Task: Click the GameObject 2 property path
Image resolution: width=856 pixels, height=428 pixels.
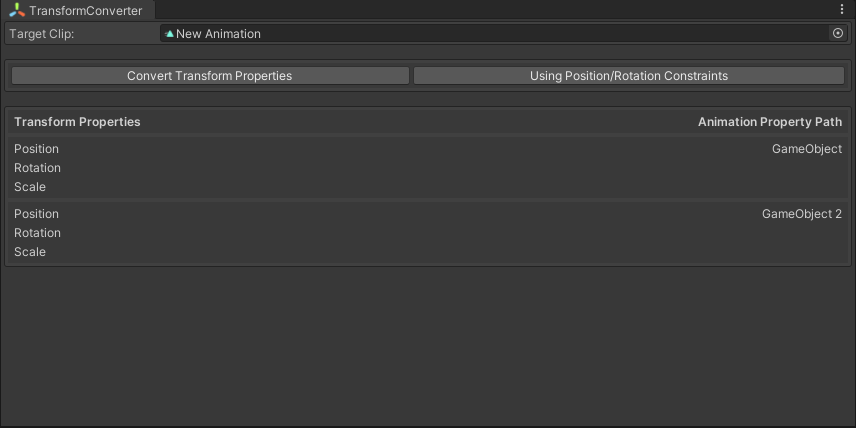Action: coord(801,214)
